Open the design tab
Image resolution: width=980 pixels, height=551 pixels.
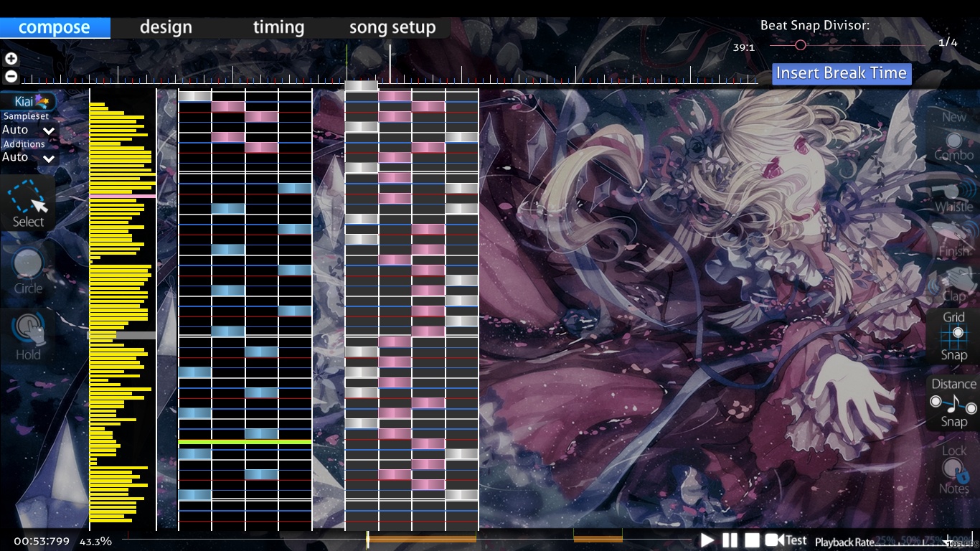(x=166, y=27)
